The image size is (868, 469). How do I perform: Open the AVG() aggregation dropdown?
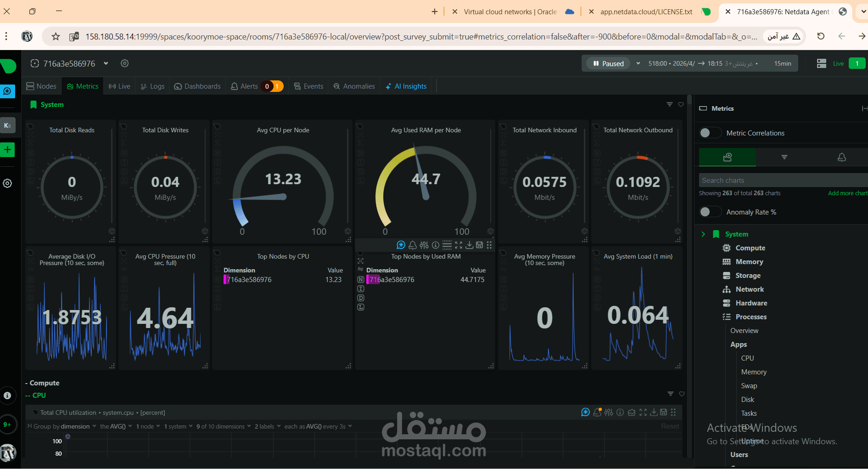point(116,426)
